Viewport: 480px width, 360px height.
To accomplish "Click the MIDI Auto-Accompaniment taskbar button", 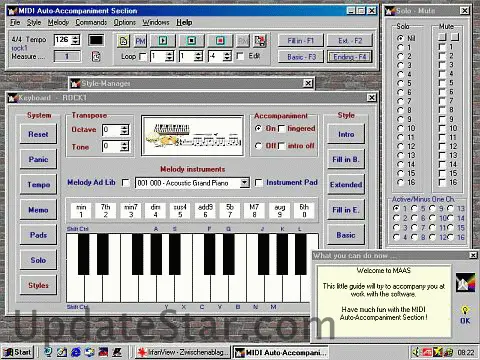I will 280,352.
